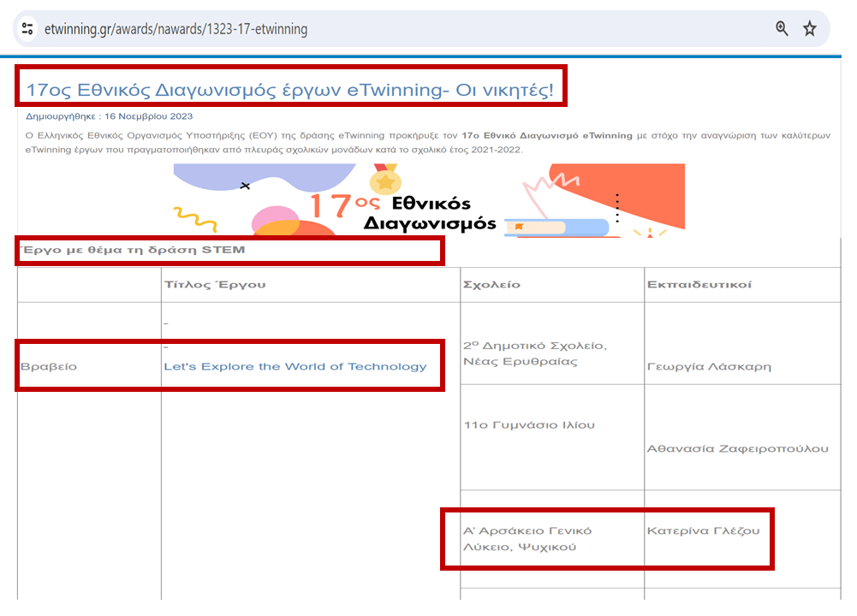
Task: Click the gold medal icon in banner
Action: coord(385,181)
